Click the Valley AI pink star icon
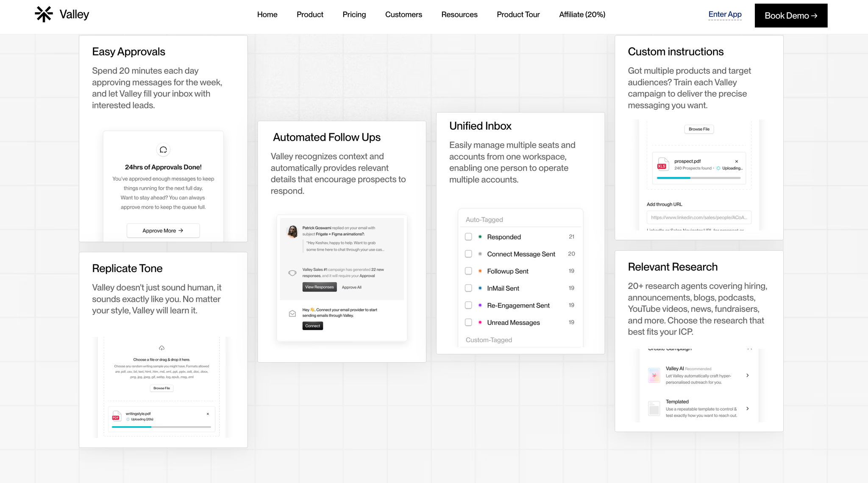Image resolution: width=868 pixels, height=483 pixels. [x=654, y=375]
